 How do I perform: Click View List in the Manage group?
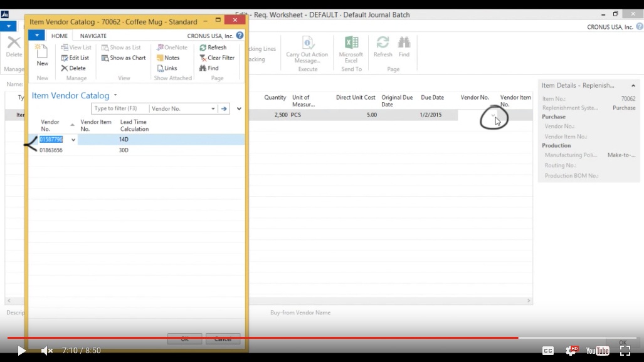(x=76, y=47)
